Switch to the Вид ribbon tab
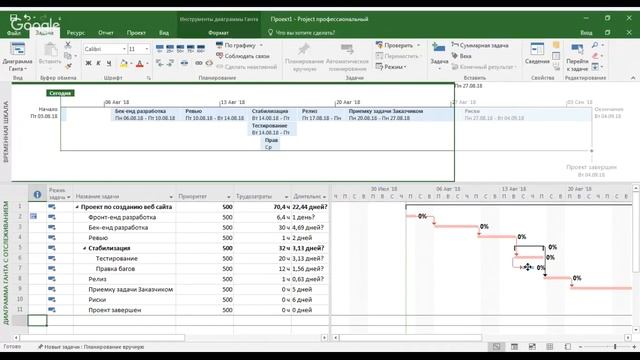Viewport: 640px width, 360px height. (164, 33)
